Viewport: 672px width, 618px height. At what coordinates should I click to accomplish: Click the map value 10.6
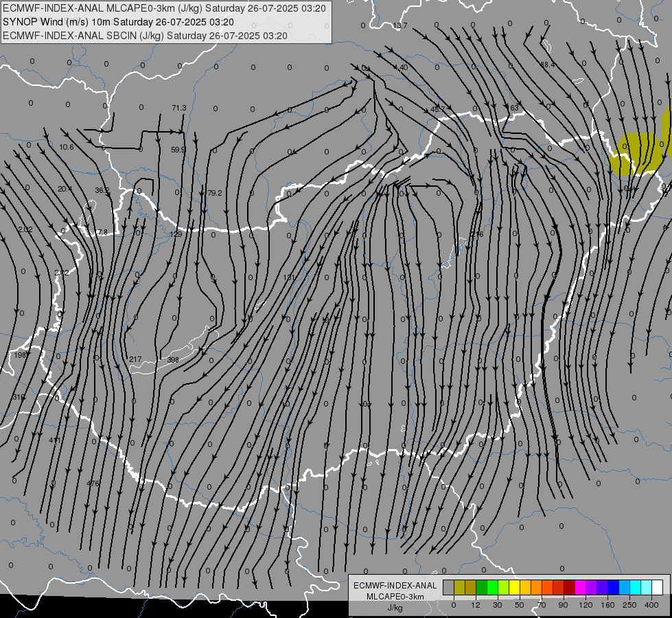coord(67,147)
